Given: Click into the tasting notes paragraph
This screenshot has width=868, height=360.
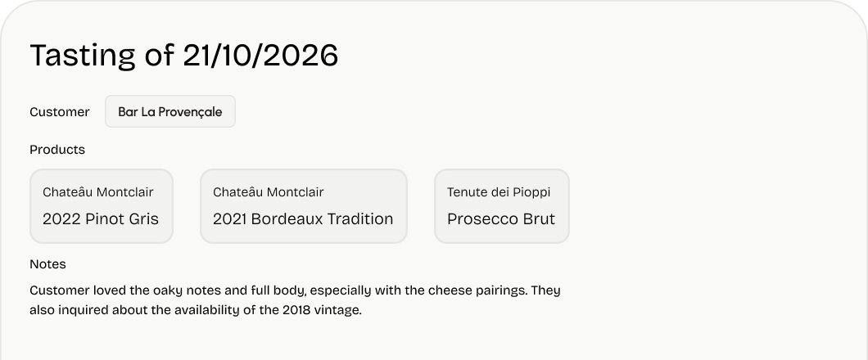Looking at the screenshot, I should 295,300.
